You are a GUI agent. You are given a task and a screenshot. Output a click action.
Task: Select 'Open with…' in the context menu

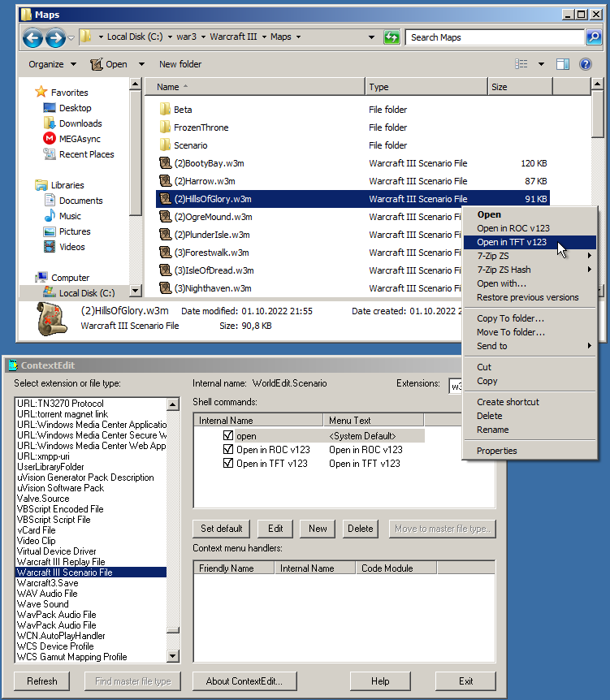click(530, 283)
